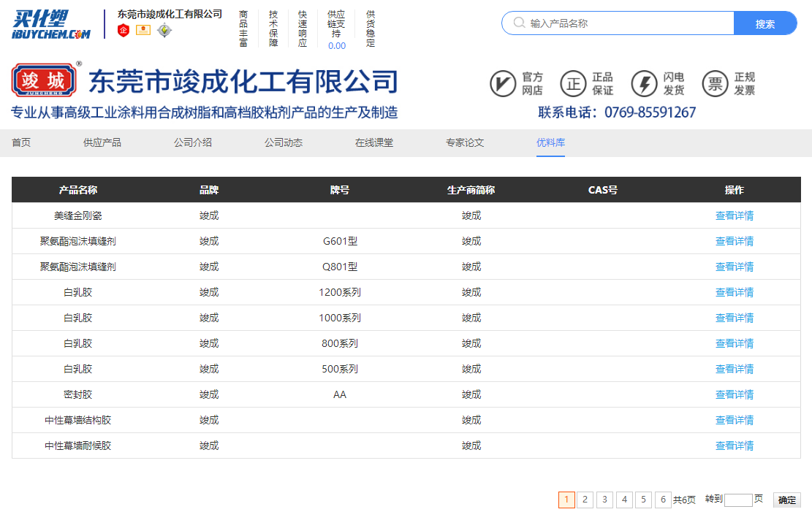Open the 供应产品 tab

(x=102, y=142)
